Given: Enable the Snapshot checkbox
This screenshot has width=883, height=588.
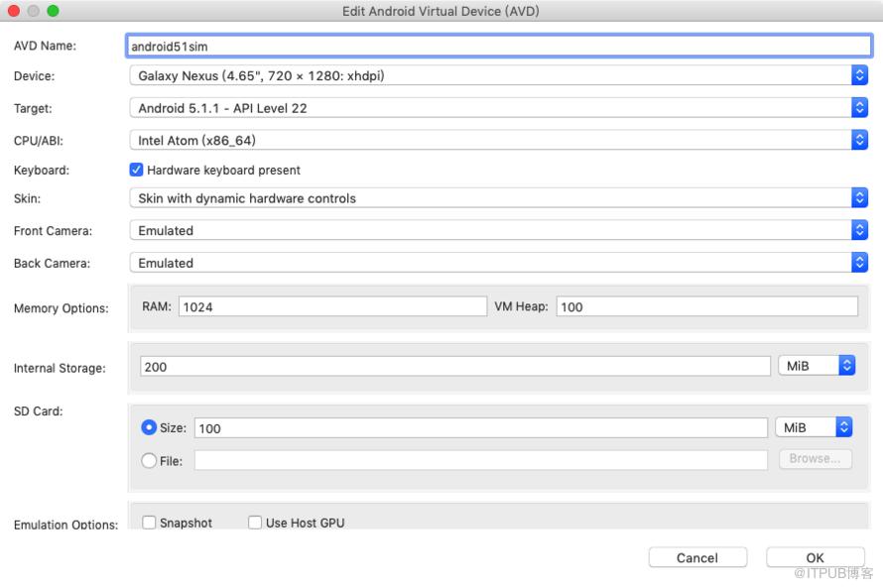Looking at the screenshot, I should pos(149,523).
